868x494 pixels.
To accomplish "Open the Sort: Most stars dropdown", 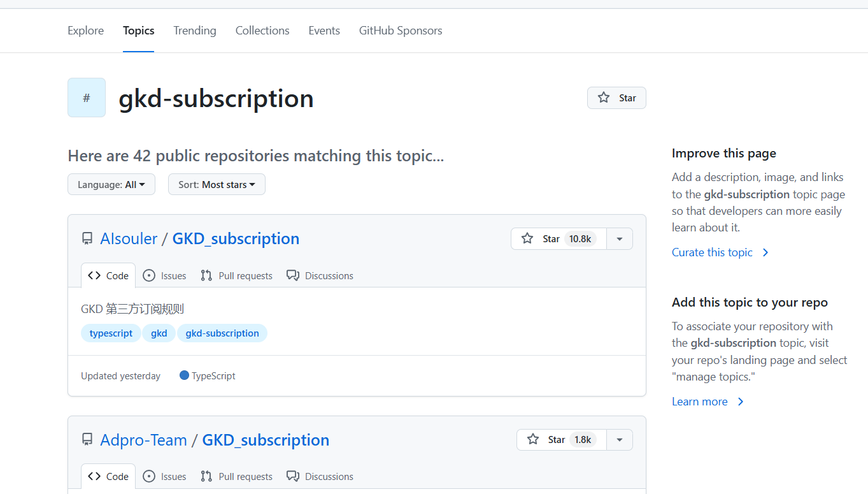I will tap(217, 185).
